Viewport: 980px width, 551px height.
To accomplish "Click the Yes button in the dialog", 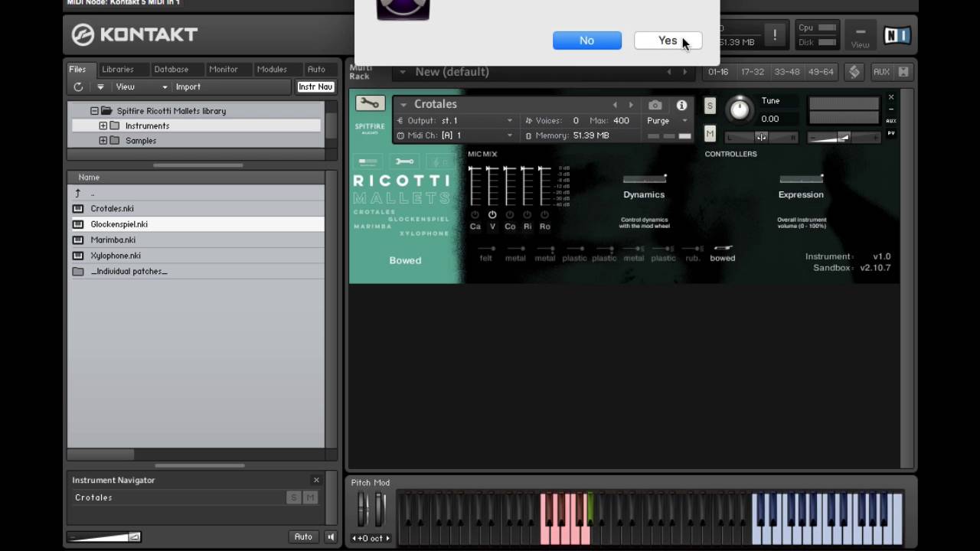I will (668, 41).
